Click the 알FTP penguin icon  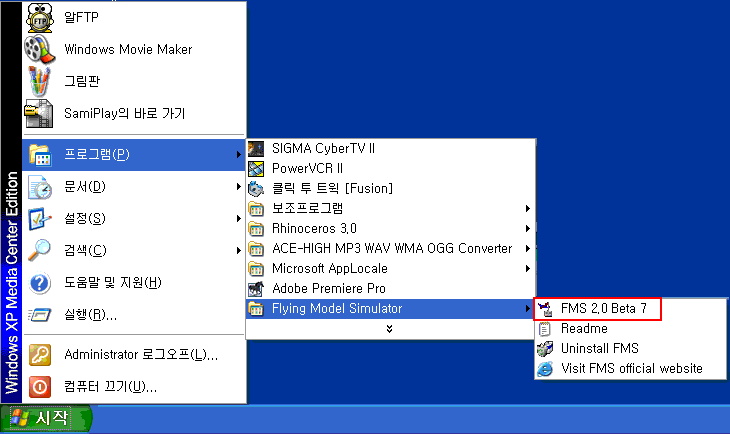40,18
